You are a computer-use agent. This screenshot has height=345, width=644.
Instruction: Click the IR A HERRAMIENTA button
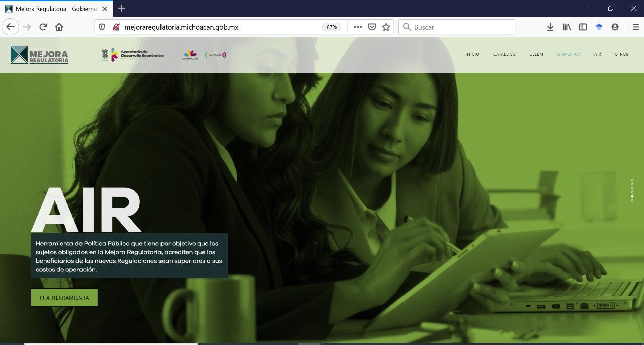[64, 298]
